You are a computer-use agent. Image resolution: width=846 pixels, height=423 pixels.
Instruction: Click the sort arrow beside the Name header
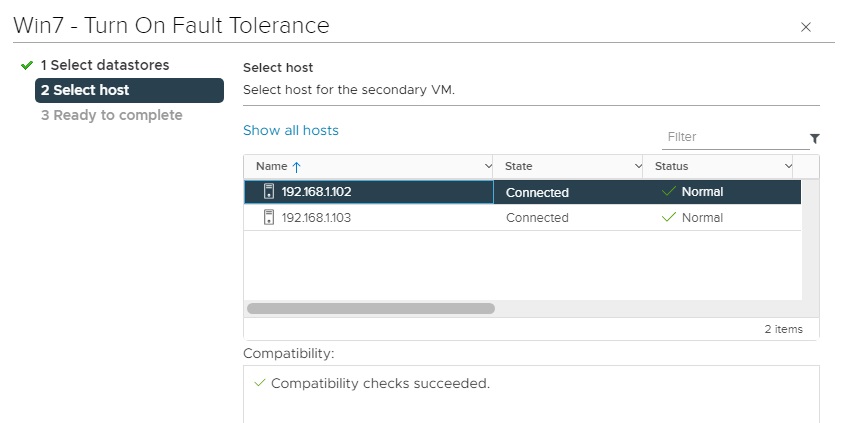click(296, 167)
